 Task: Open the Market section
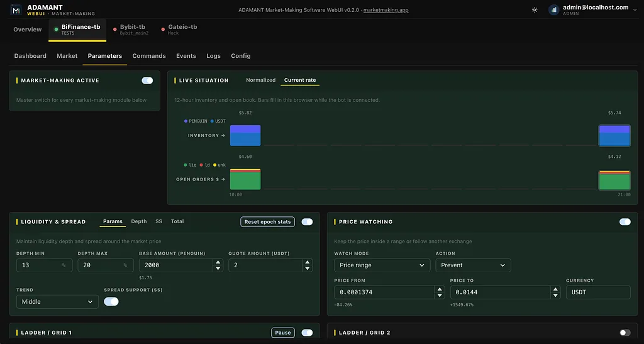[67, 56]
